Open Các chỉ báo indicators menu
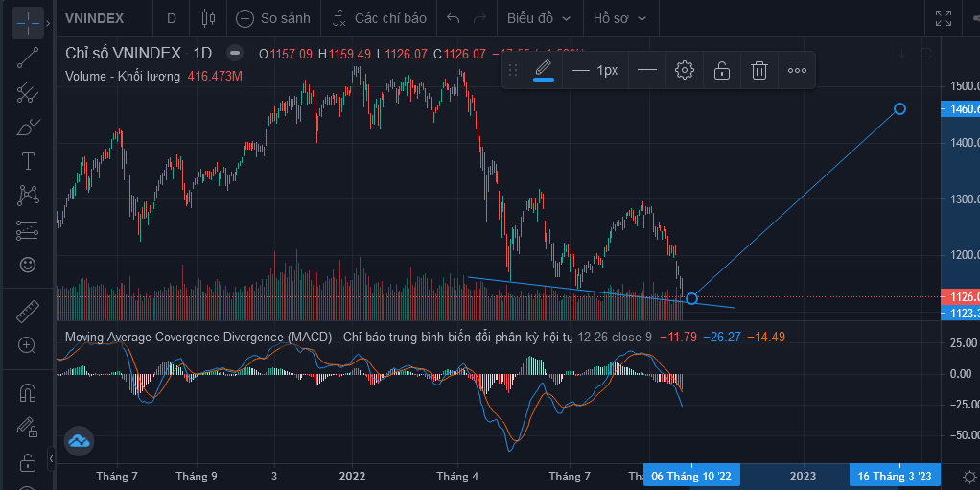 [379, 18]
